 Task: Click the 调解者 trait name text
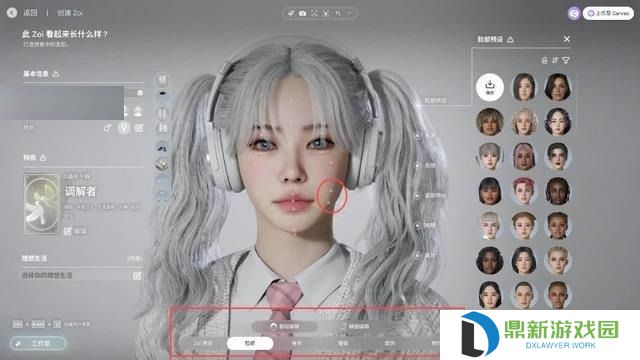[80, 191]
